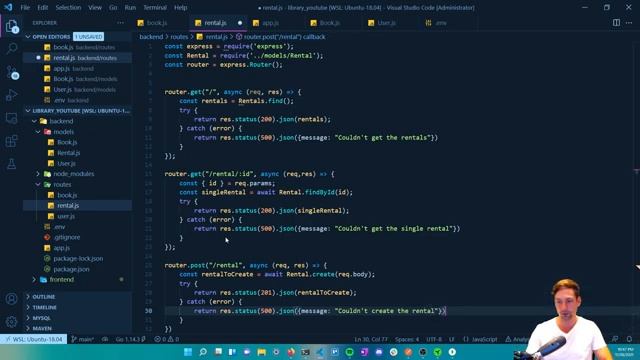Image resolution: width=640 pixels, height=360 pixels.
Task: Switch to the User.js editor tab
Action: click(x=386, y=23)
